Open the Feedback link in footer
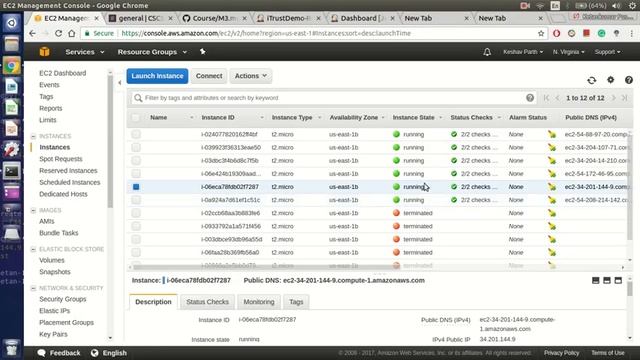 pyautogui.click(x=59, y=353)
